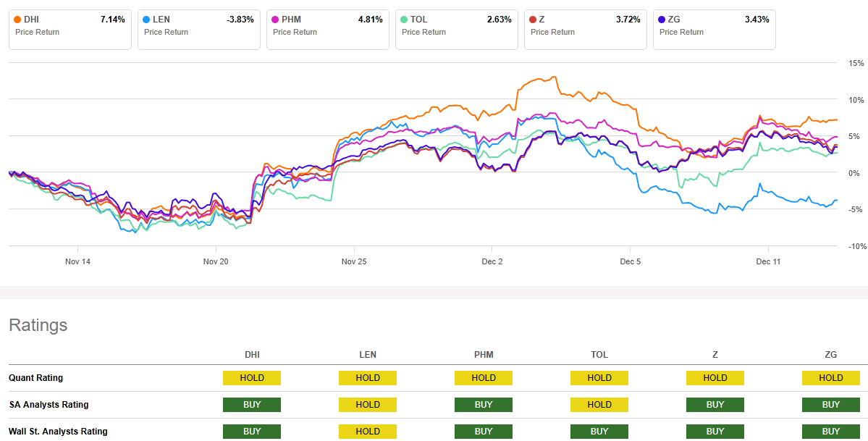Click TOL Wall St. Analysts BUY badge
This screenshot has height=441, width=868.
click(599, 431)
